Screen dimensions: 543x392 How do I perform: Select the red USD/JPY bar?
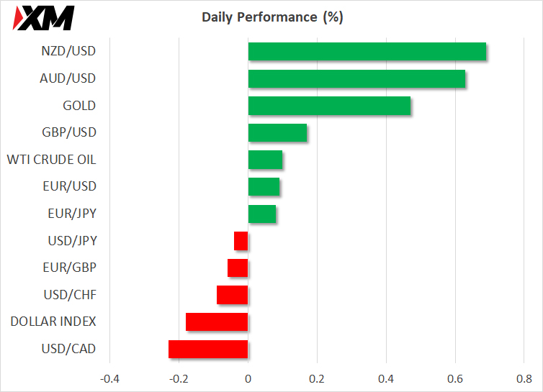click(241, 241)
